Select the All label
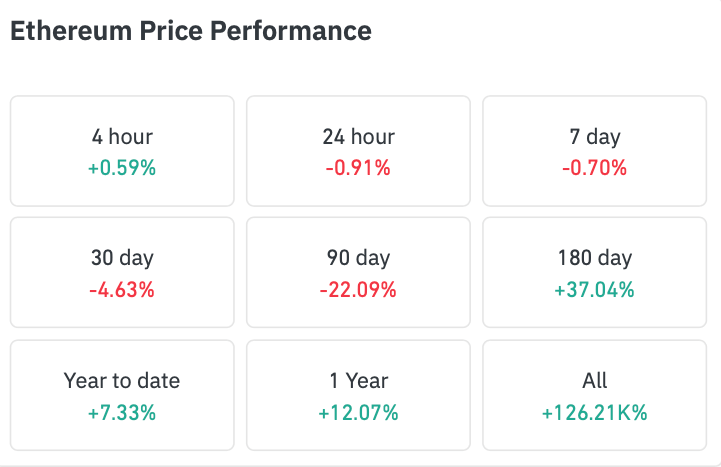The image size is (721, 467). (x=594, y=380)
